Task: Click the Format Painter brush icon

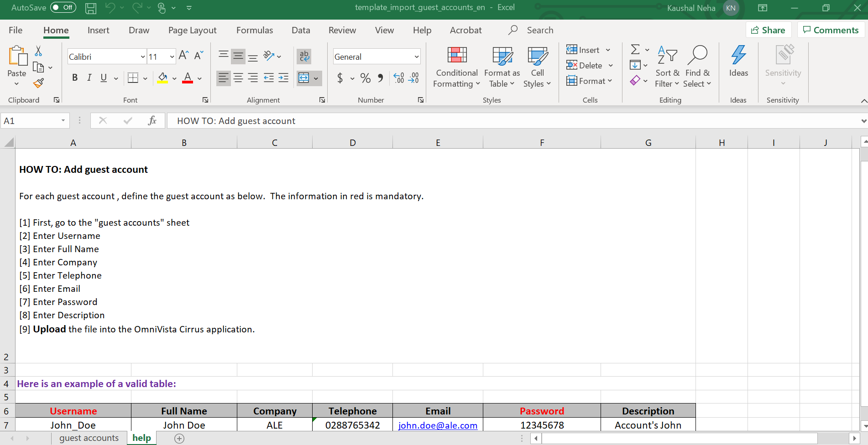Action: [38, 83]
